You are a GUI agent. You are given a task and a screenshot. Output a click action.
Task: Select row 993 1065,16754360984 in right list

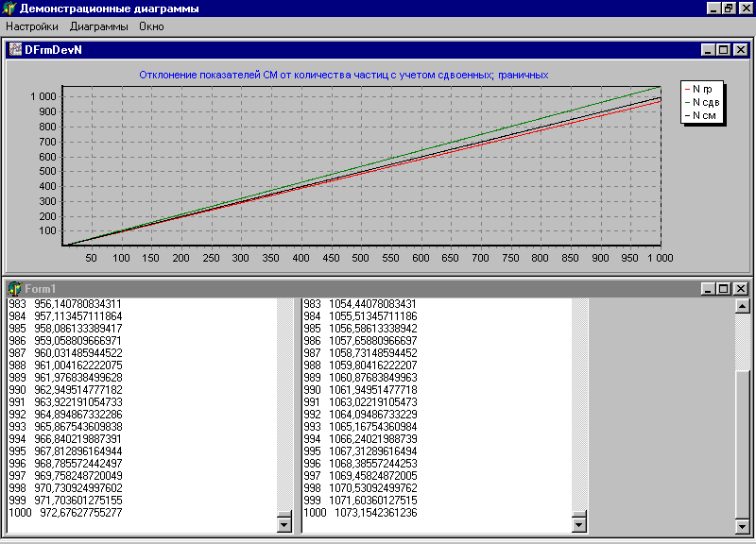360,427
